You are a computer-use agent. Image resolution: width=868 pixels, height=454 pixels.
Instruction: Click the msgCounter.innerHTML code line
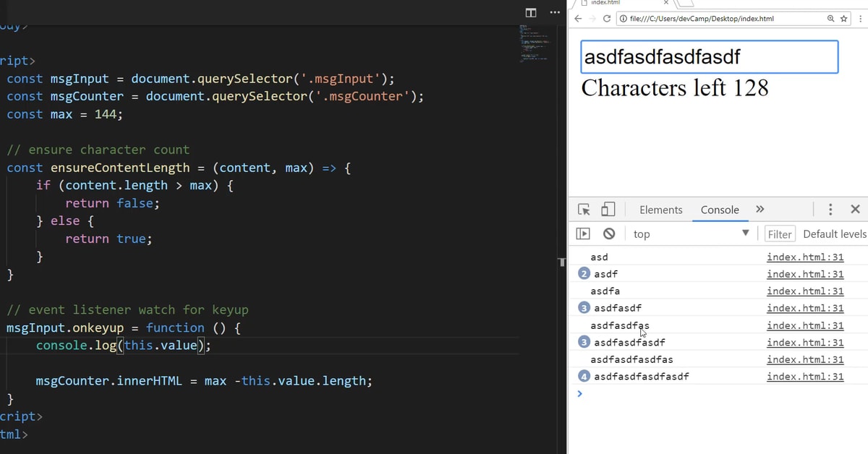pyautogui.click(x=204, y=381)
